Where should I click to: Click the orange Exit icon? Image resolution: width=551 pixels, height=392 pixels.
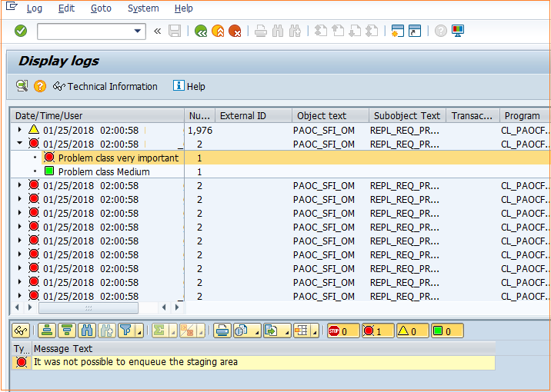(218, 32)
